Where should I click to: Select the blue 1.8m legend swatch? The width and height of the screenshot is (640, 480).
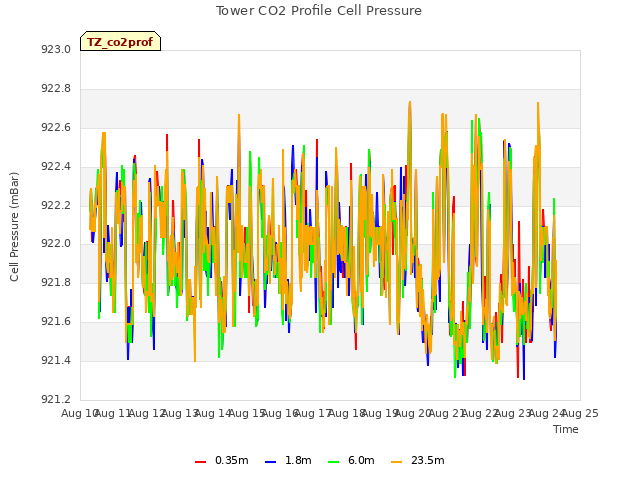[271, 462]
